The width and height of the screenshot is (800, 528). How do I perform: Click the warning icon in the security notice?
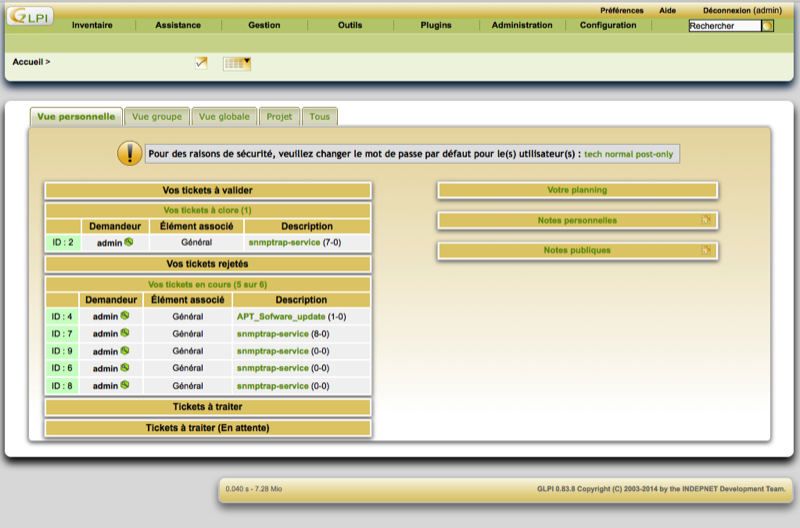tap(130, 153)
